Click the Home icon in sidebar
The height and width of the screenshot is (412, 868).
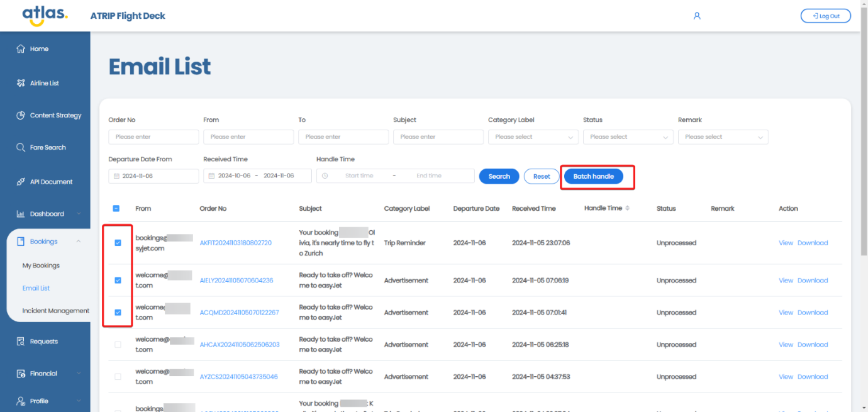click(21, 49)
